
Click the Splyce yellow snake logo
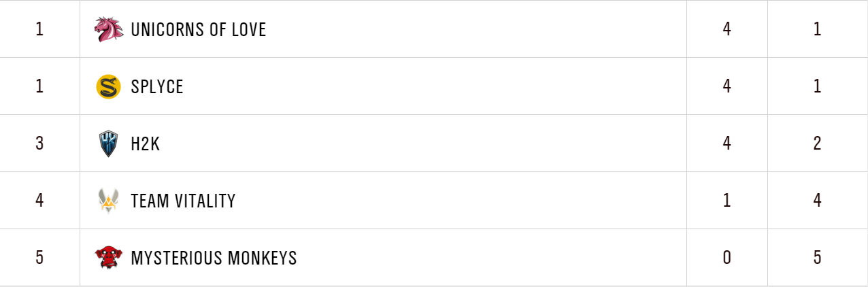(109, 86)
